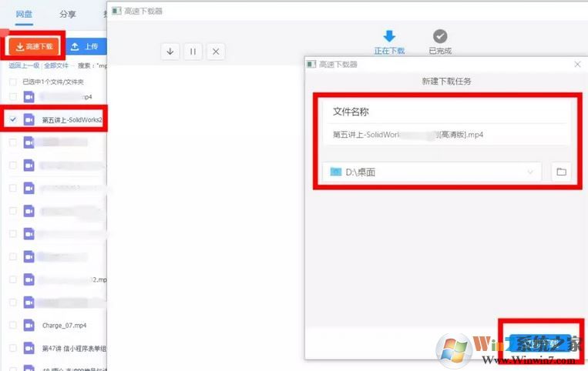
Task: Click the 第五讲上-SolidWorks video file icon
Action: coord(29,119)
